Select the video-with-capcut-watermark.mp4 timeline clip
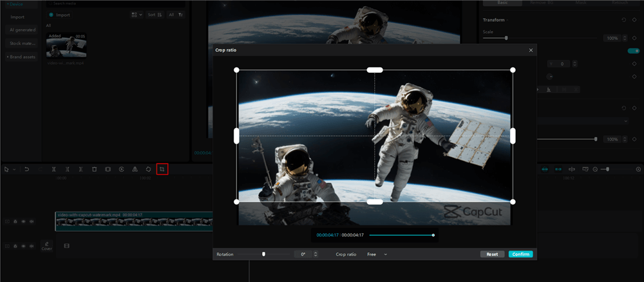This screenshot has height=282, width=644. pyautogui.click(x=134, y=221)
